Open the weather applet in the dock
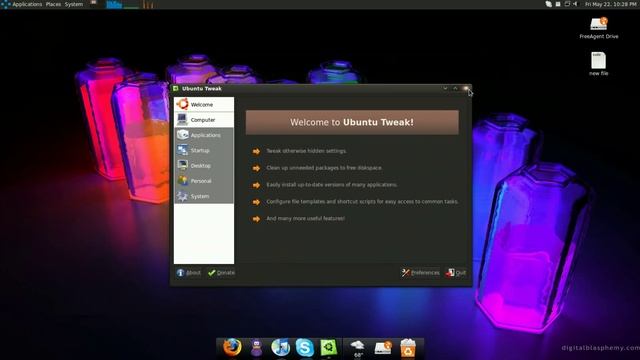Screen dimensions: 640x360 (358, 348)
